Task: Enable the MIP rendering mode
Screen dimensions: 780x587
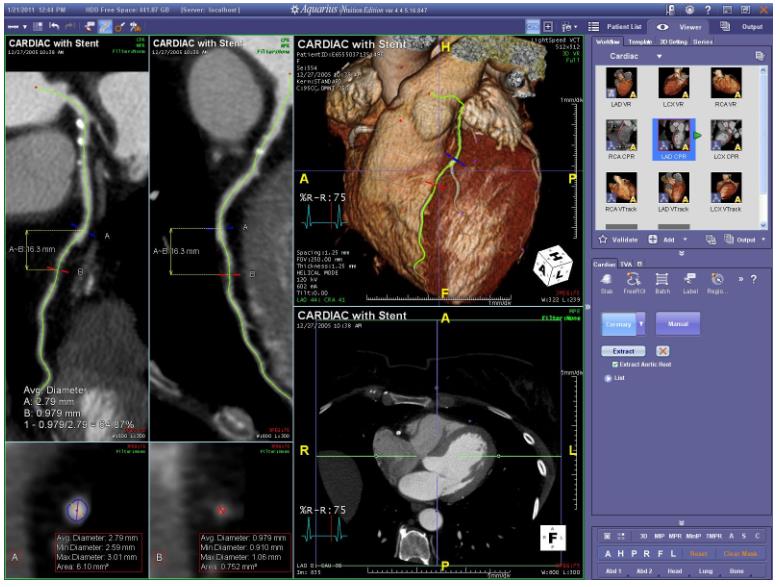Action: tap(660, 536)
